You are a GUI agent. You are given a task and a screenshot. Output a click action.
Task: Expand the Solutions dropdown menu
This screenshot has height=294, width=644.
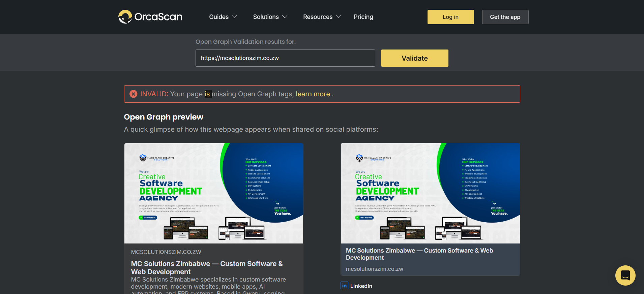[270, 17]
